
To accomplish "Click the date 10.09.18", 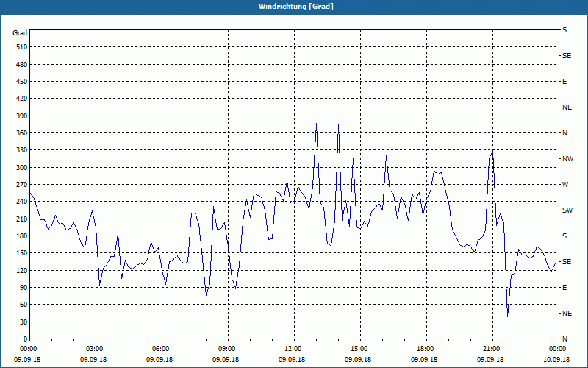I will 556,360.
